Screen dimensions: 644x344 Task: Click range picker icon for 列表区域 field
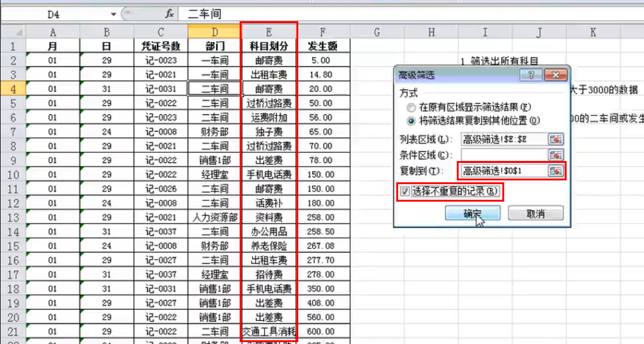(x=555, y=139)
